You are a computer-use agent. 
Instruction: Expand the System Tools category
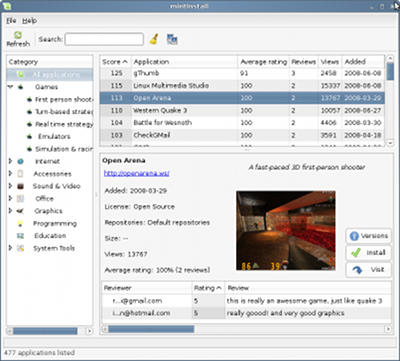coord(10,248)
